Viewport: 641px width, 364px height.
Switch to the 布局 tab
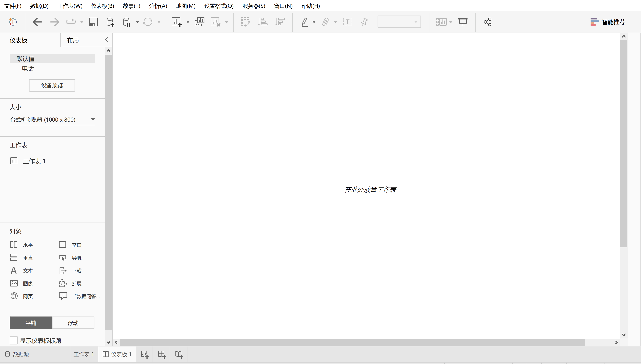coord(73,40)
